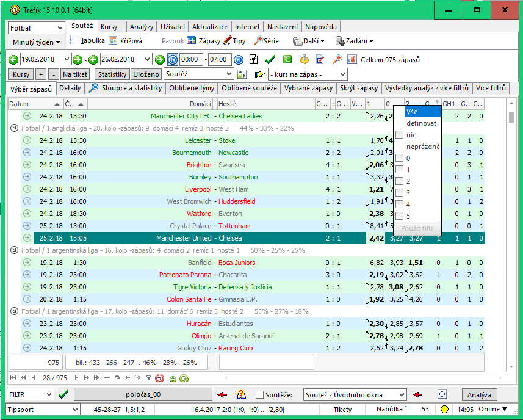Image resolution: width=523 pixels, height=420 pixels.
Task: Click the položas_00 filter button
Action: [x=143, y=394]
